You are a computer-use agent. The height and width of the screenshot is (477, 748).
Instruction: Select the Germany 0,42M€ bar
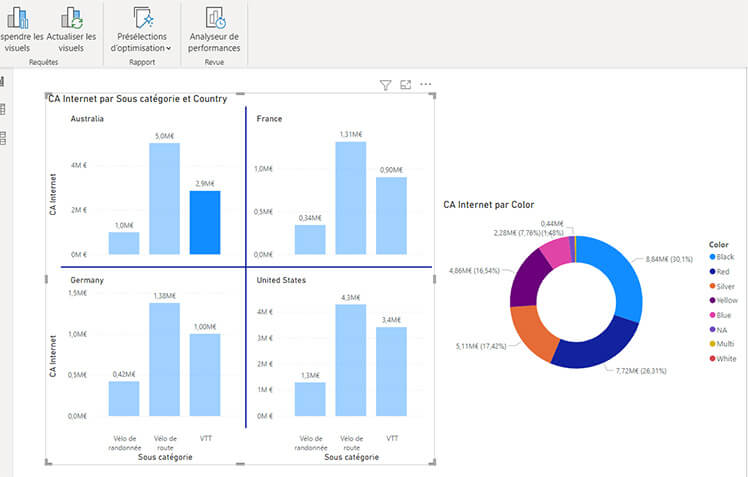pyautogui.click(x=124, y=399)
